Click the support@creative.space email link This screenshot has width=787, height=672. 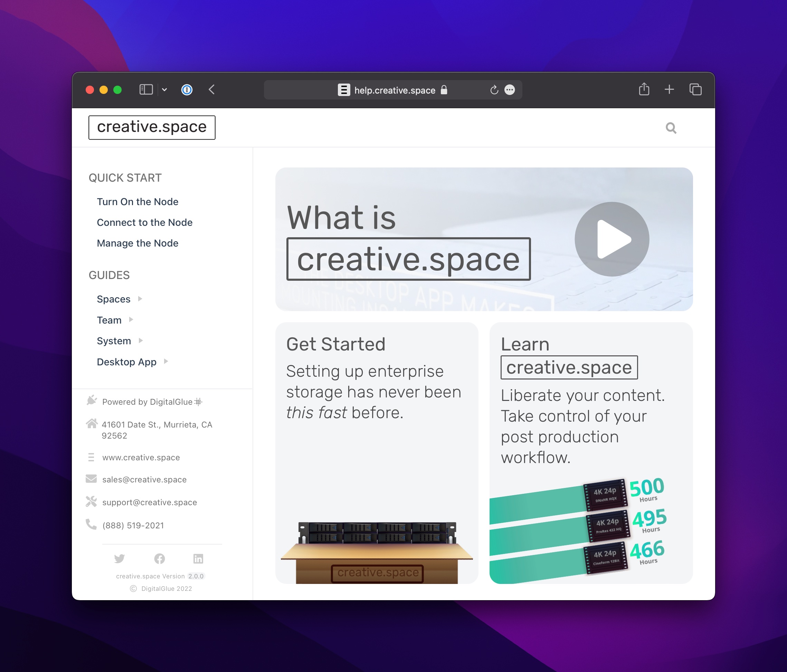pyautogui.click(x=149, y=502)
